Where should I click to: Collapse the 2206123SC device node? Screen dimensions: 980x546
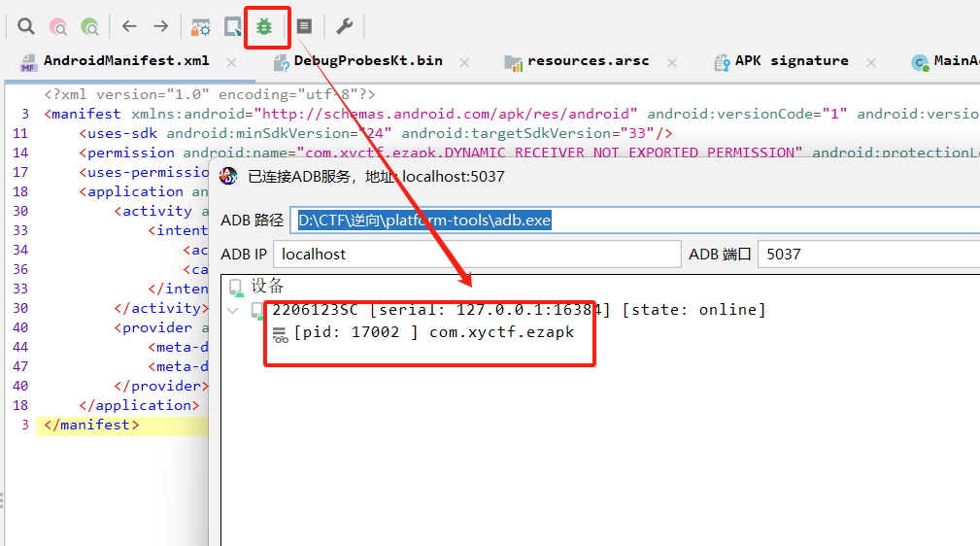(x=232, y=311)
